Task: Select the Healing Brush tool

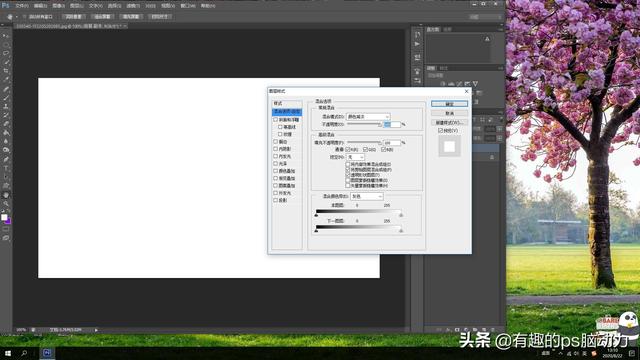Action: (x=6, y=89)
